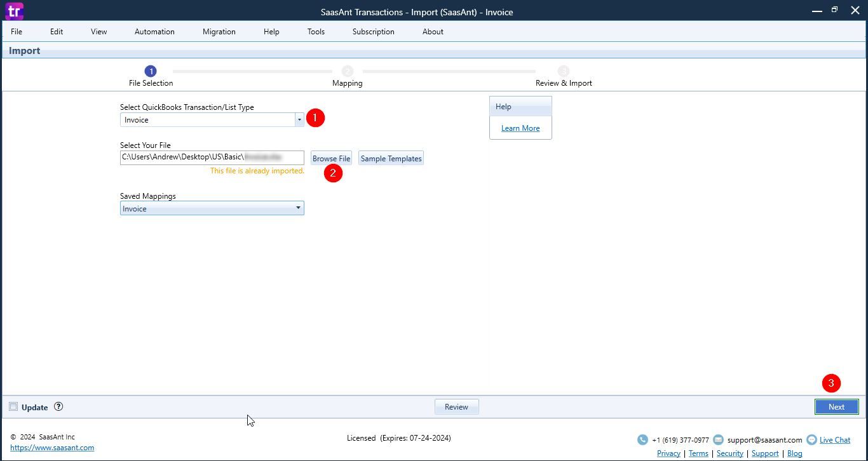This screenshot has width=868, height=461.
Task: Click the Live Chat bubble icon
Action: (811, 439)
